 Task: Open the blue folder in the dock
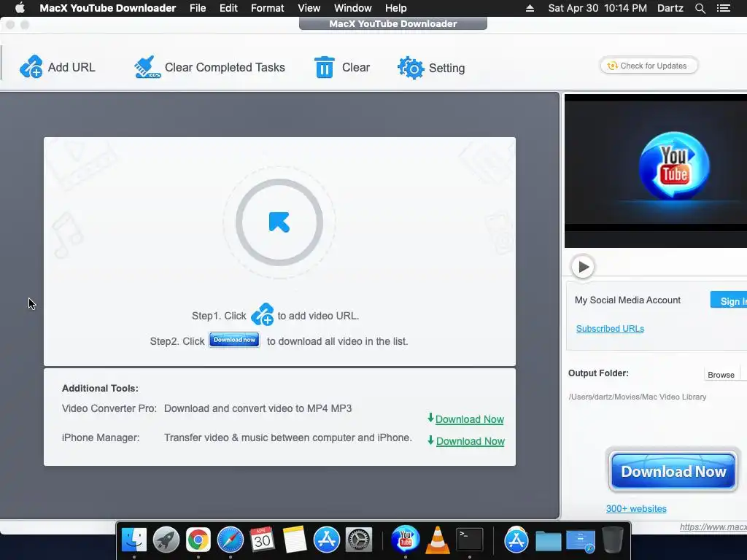click(x=549, y=540)
